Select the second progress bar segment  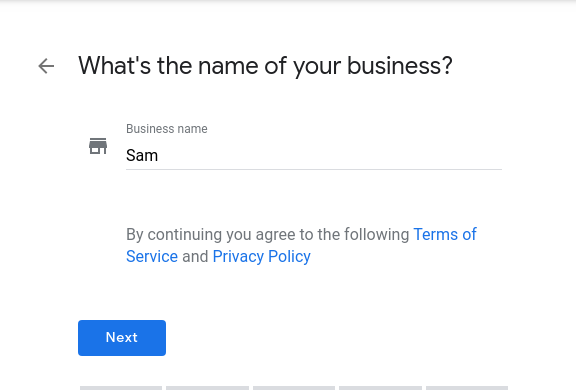pyautogui.click(x=208, y=388)
